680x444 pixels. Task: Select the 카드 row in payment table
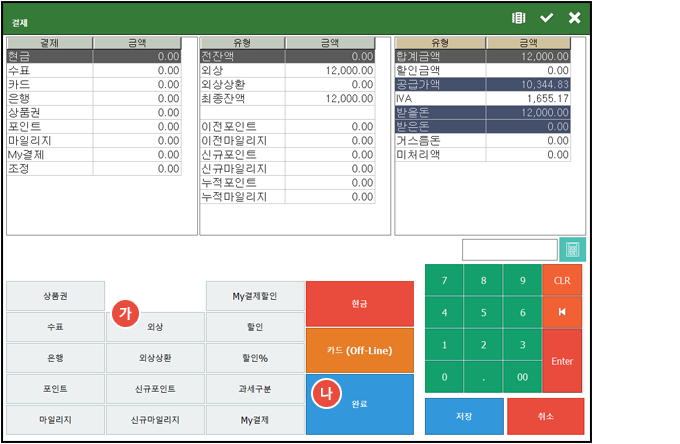tap(94, 85)
